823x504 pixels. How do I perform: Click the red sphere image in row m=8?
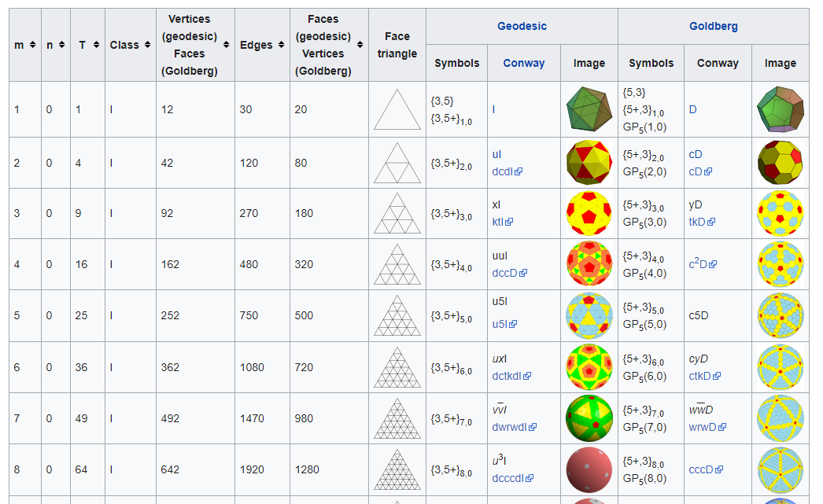click(588, 469)
